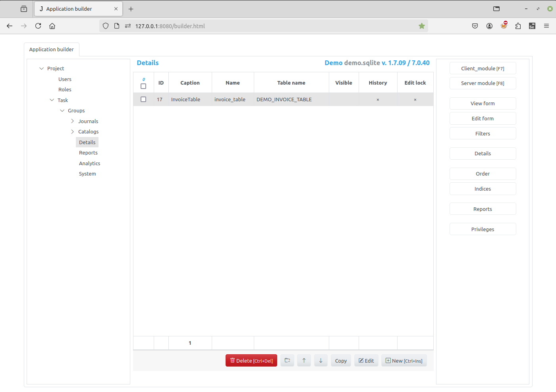The image size is (556, 392).
Task: Open the Selenium IDE extension icon
Action: pyautogui.click(x=532, y=26)
